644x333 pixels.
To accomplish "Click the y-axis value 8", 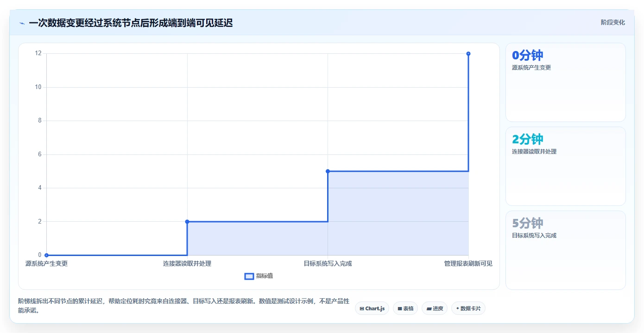I will click(x=40, y=121).
